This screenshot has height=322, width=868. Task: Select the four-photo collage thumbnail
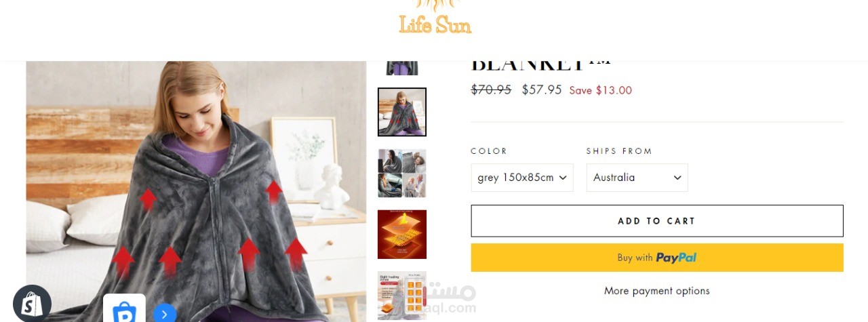pyautogui.click(x=402, y=174)
